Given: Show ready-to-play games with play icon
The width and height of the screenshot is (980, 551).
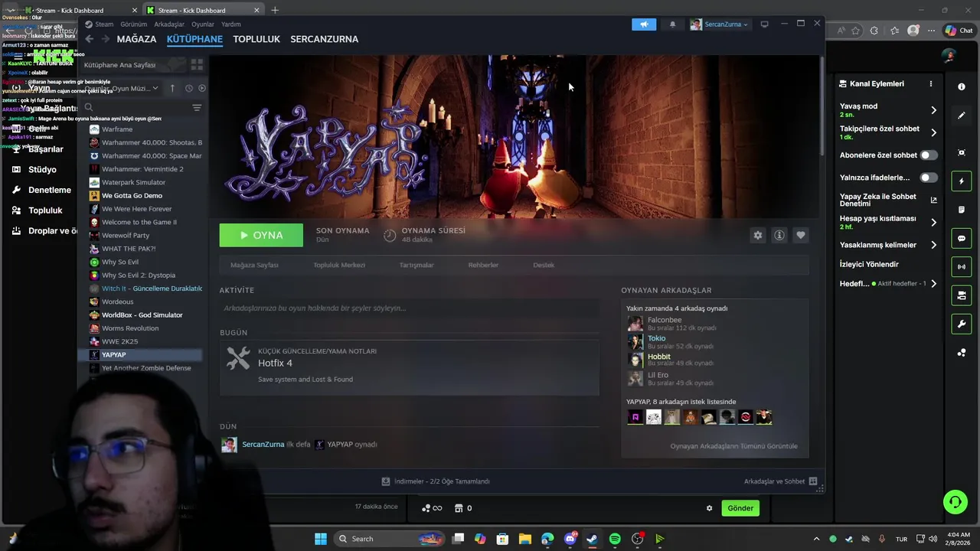Looking at the screenshot, I should (x=201, y=88).
